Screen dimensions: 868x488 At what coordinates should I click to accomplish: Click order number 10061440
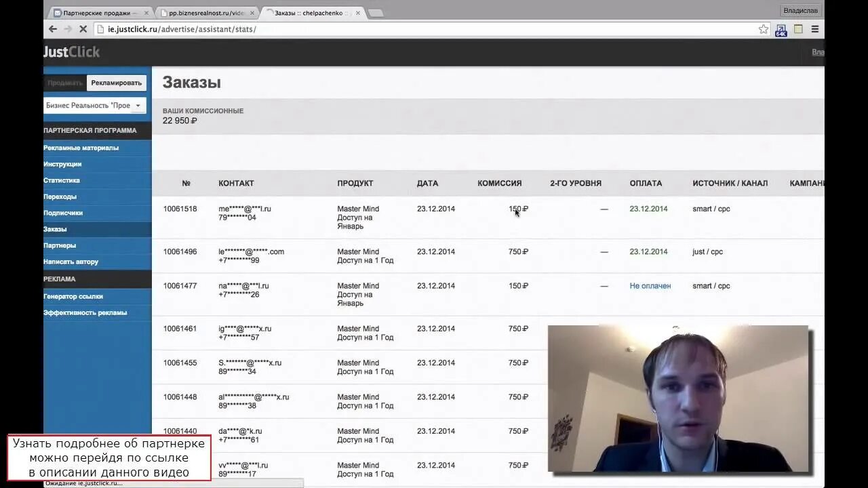(x=180, y=431)
